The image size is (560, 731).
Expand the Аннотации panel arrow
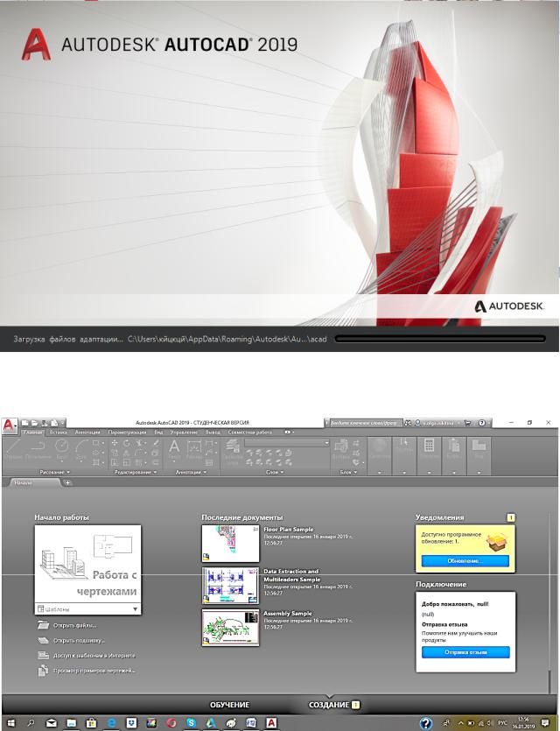[204, 472]
